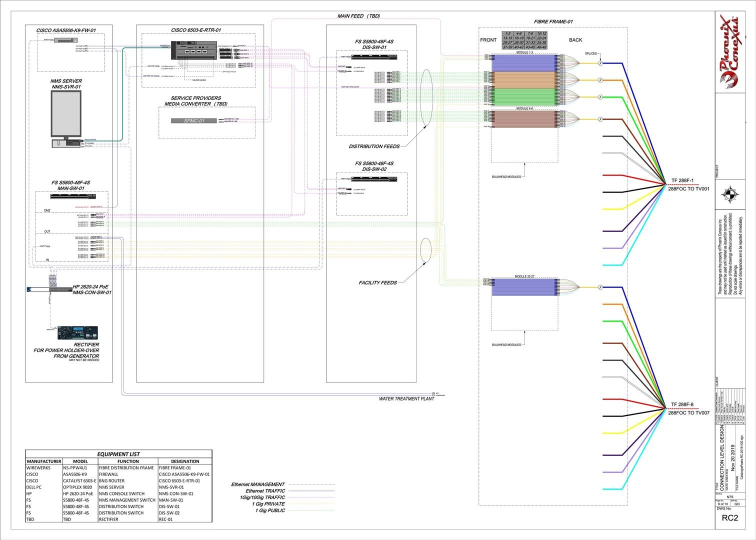756x540 pixels.
Task: Select the 'NS-PPW4U1' model cell
Action: [79, 467]
